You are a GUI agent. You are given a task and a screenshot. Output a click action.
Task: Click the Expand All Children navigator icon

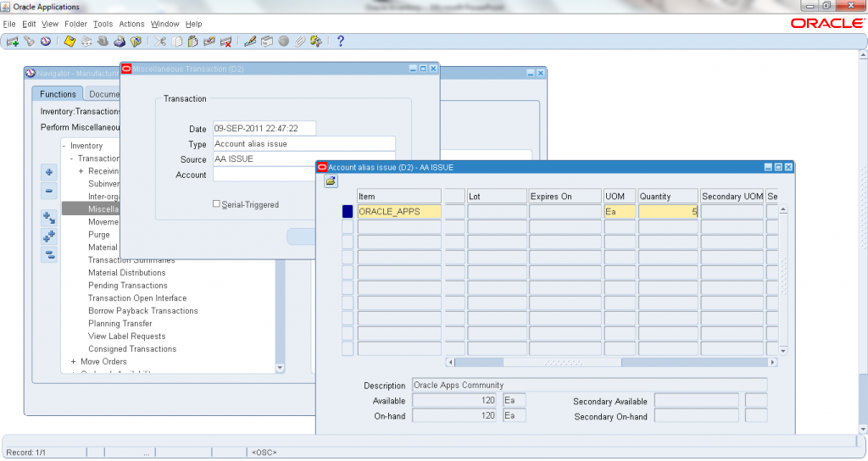(50, 236)
